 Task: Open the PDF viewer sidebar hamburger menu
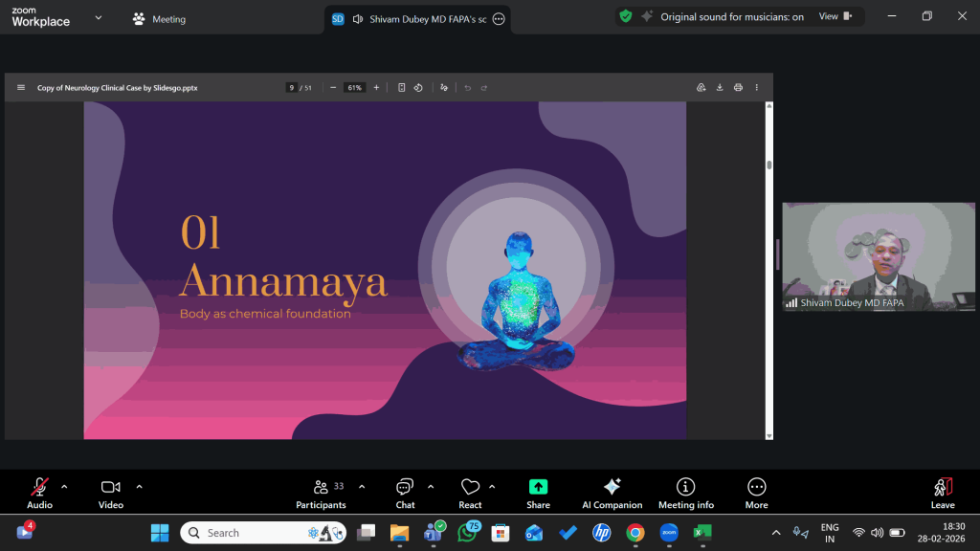pyautogui.click(x=21, y=87)
